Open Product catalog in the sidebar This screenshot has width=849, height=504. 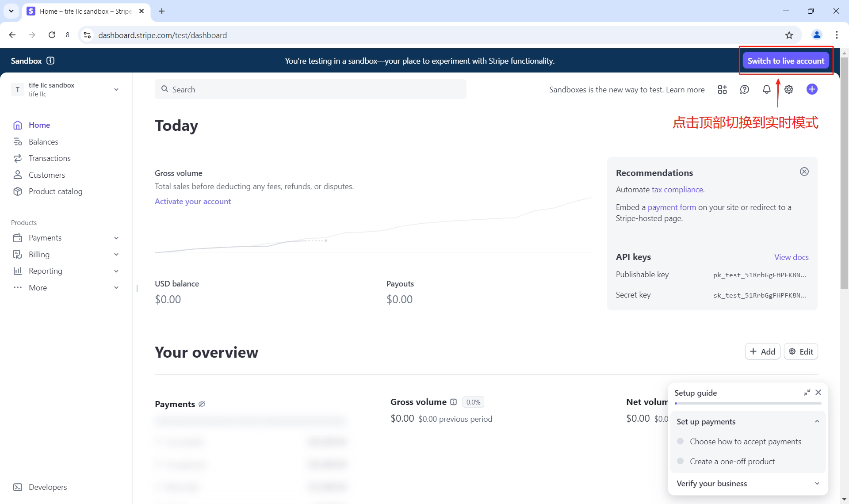coord(55,191)
